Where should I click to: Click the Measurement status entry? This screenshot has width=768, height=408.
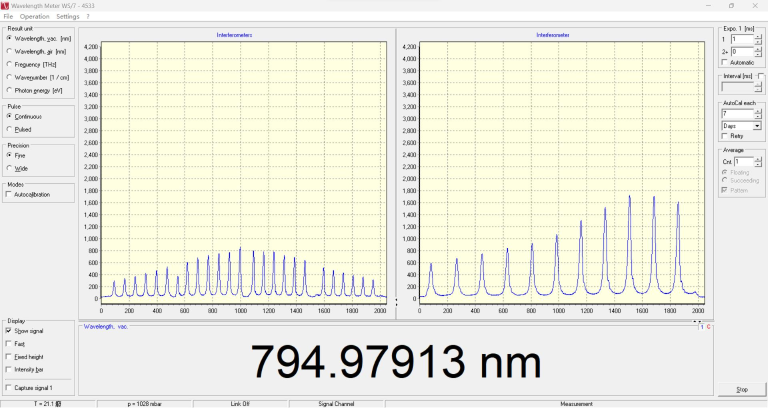[576, 404]
